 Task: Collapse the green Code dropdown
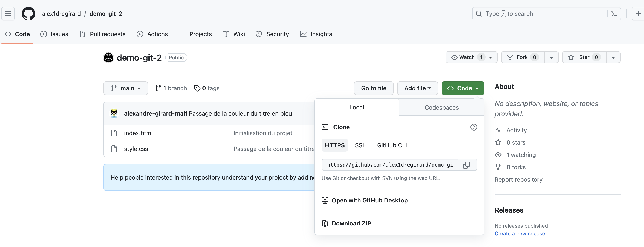pyautogui.click(x=463, y=88)
